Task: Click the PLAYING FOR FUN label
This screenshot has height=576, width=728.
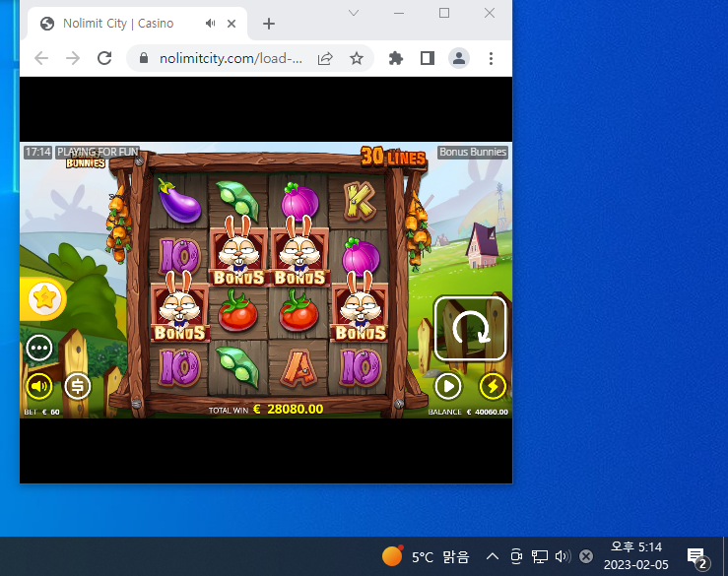Action: 98,152
